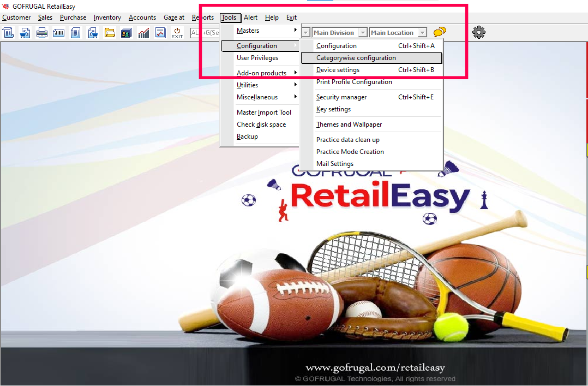
Task: Select Categorywise configuration
Action: click(x=371, y=58)
